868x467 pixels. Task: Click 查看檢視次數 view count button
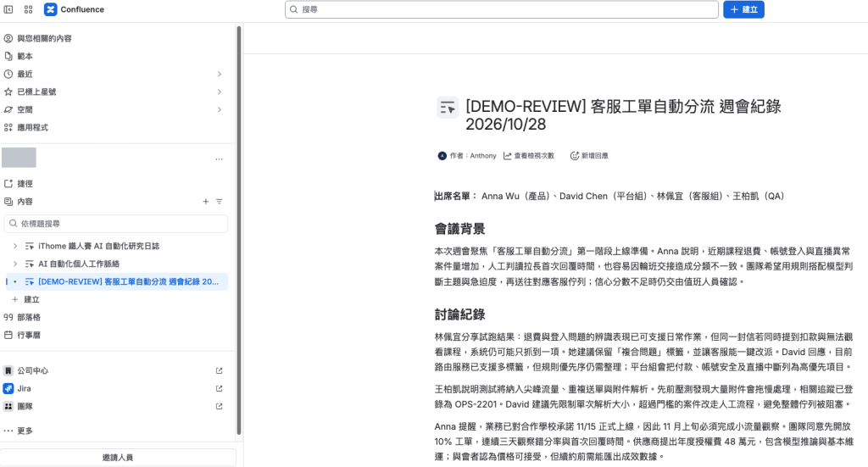(x=529, y=156)
